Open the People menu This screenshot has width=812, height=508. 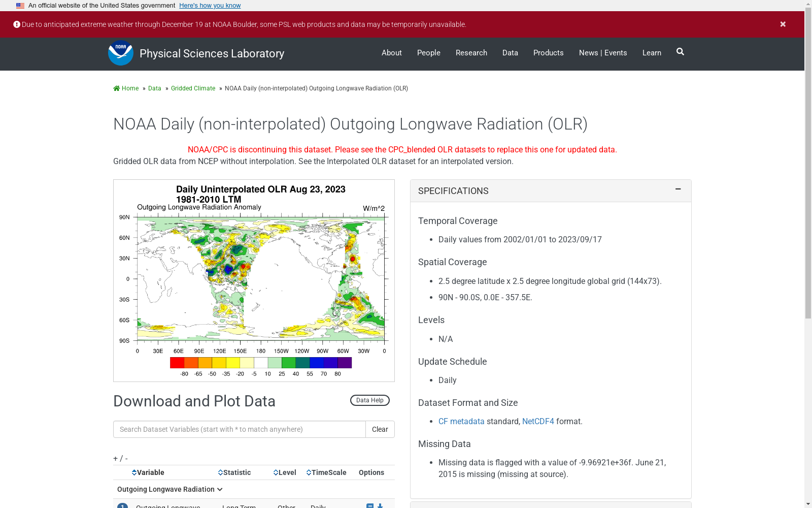tap(429, 53)
